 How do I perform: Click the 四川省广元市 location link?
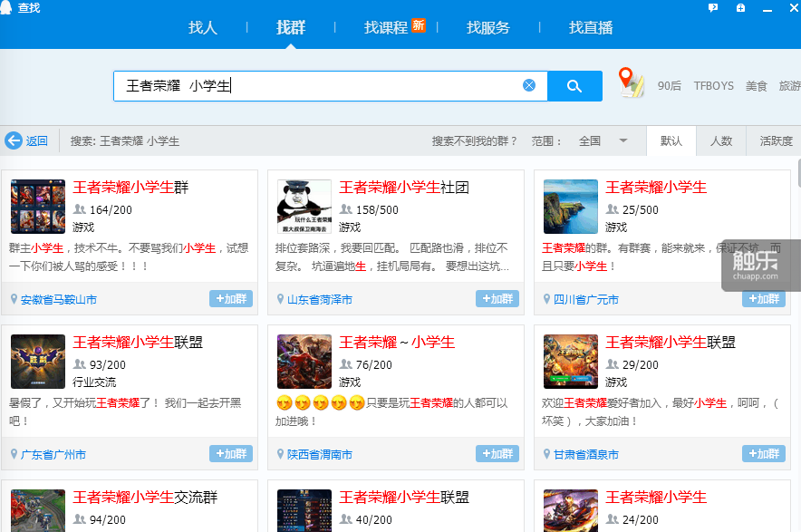pyautogui.click(x=586, y=299)
